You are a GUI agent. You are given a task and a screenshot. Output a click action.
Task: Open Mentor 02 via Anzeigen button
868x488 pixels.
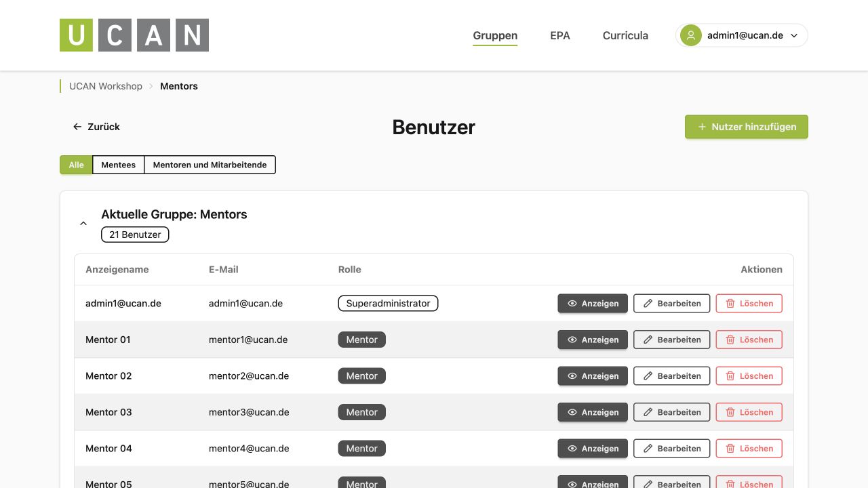click(593, 376)
